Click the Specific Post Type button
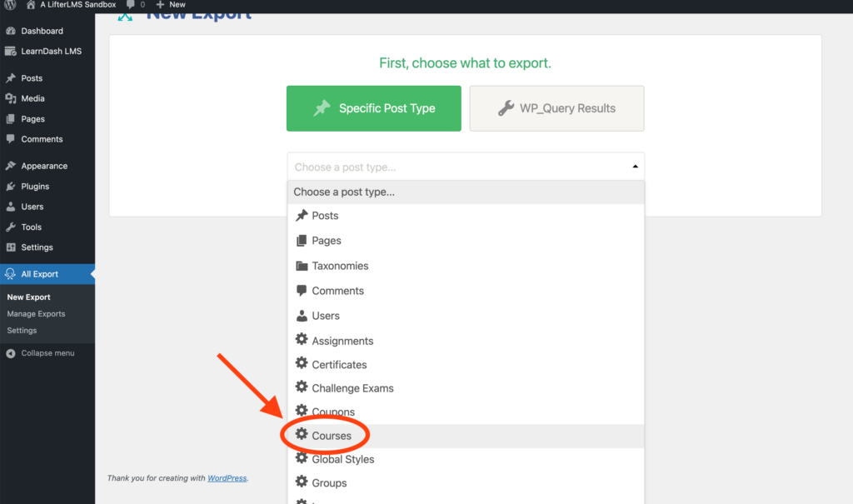Image resolution: width=853 pixels, height=504 pixels. tap(374, 108)
